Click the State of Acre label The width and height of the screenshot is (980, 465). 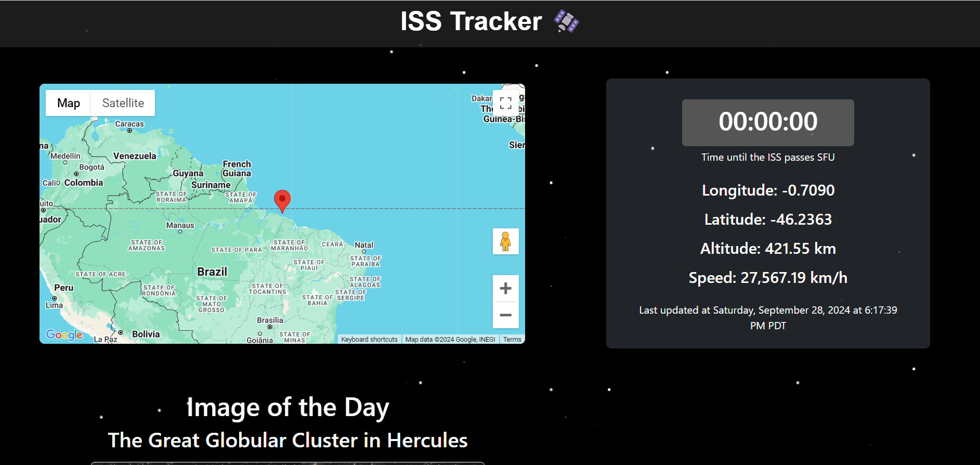coord(101,275)
